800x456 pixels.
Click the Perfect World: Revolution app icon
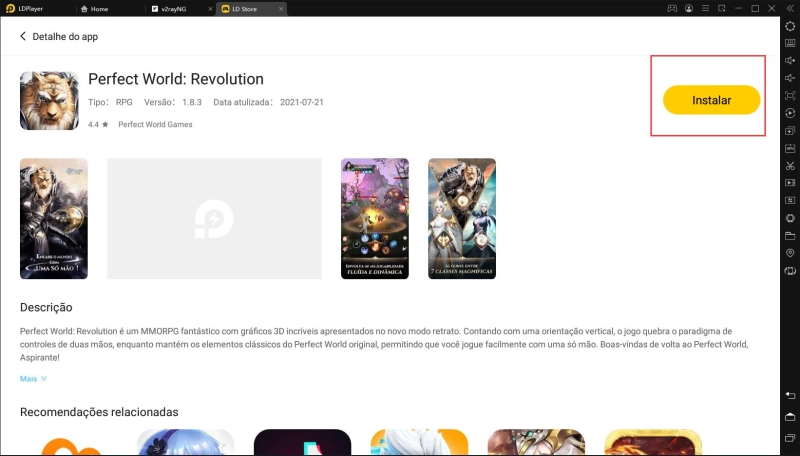49,100
